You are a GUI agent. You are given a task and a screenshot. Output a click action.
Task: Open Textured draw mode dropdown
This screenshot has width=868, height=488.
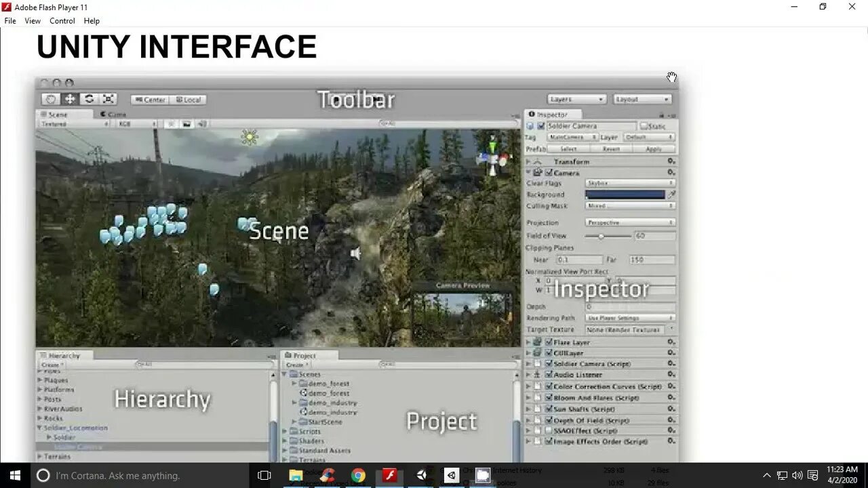coord(74,124)
